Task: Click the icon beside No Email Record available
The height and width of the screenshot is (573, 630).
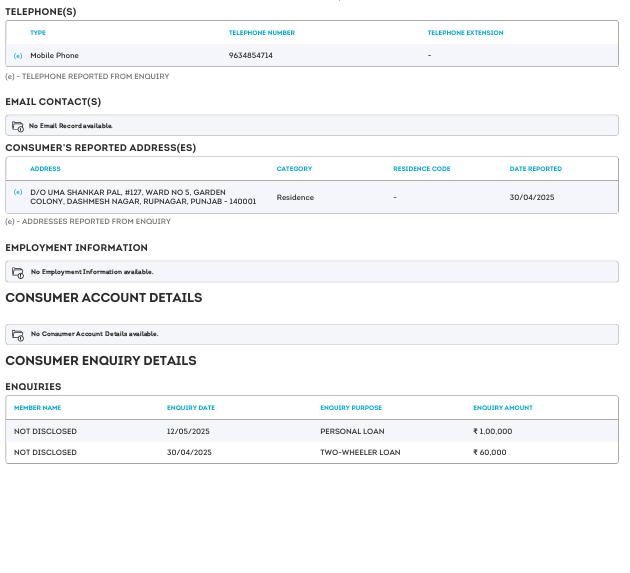Action: point(18,126)
